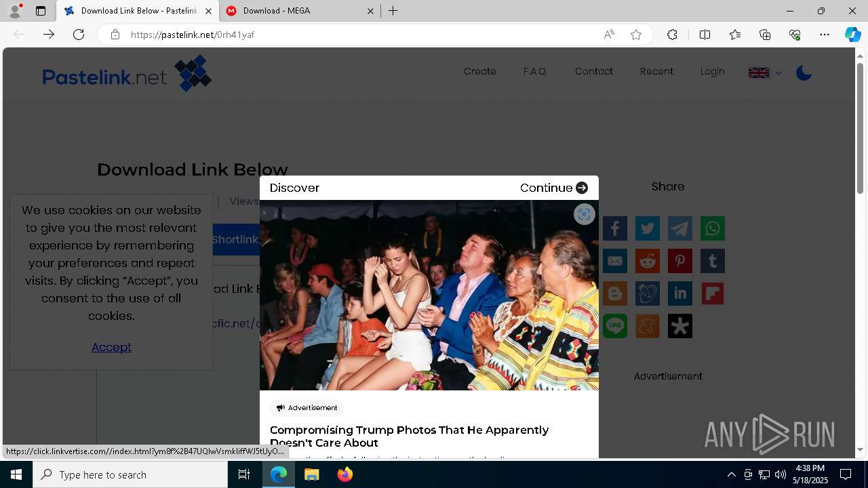Open the Copilot sidebar icon
Image resolution: width=868 pixels, height=488 pixels.
(852, 35)
